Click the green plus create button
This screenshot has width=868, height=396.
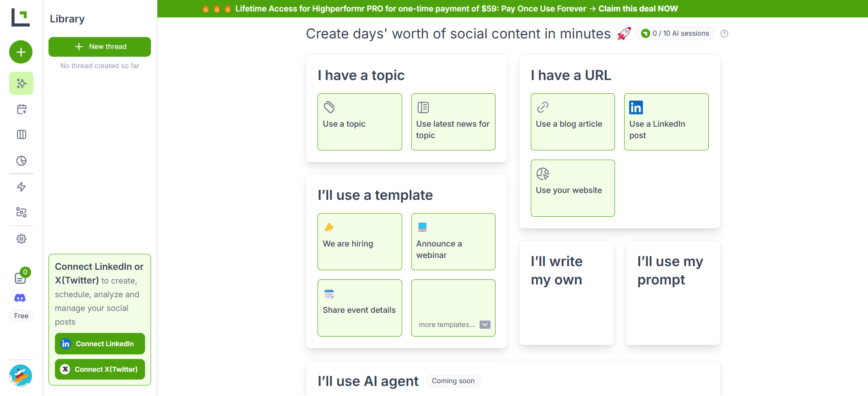coord(21,52)
